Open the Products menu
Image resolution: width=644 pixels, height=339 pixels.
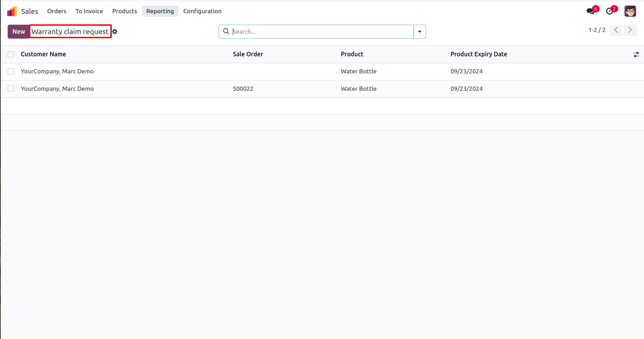tap(125, 11)
